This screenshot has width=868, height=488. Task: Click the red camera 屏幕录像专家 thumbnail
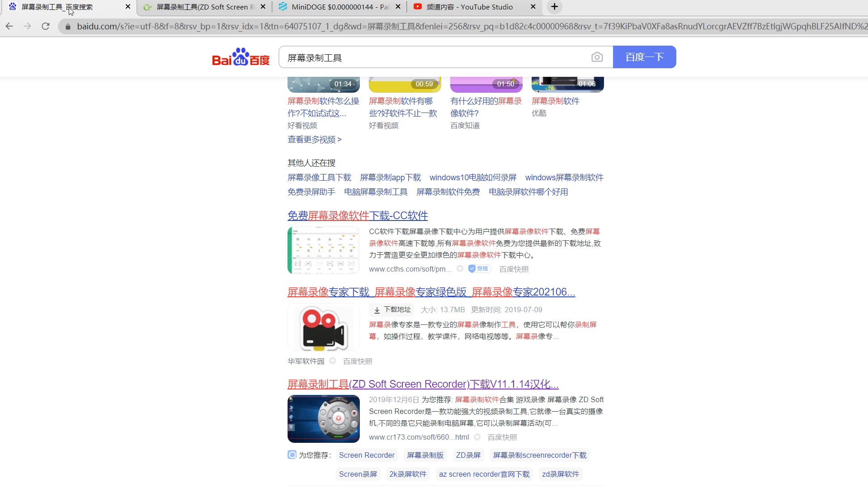(324, 328)
